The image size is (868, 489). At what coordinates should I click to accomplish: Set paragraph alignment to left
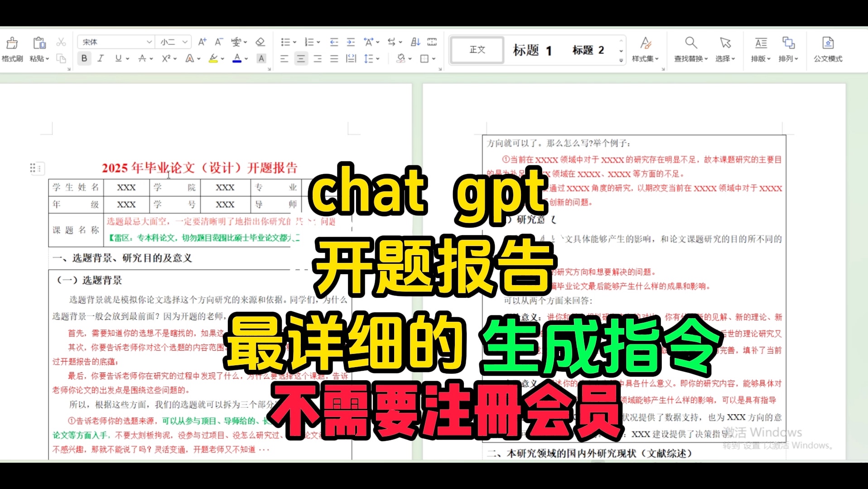[x=284, y=58]
